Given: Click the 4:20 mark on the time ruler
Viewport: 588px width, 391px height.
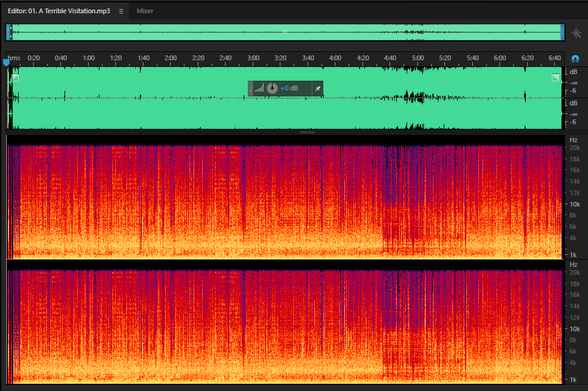Looking at the screenshot, I should [x=363, y=58].
